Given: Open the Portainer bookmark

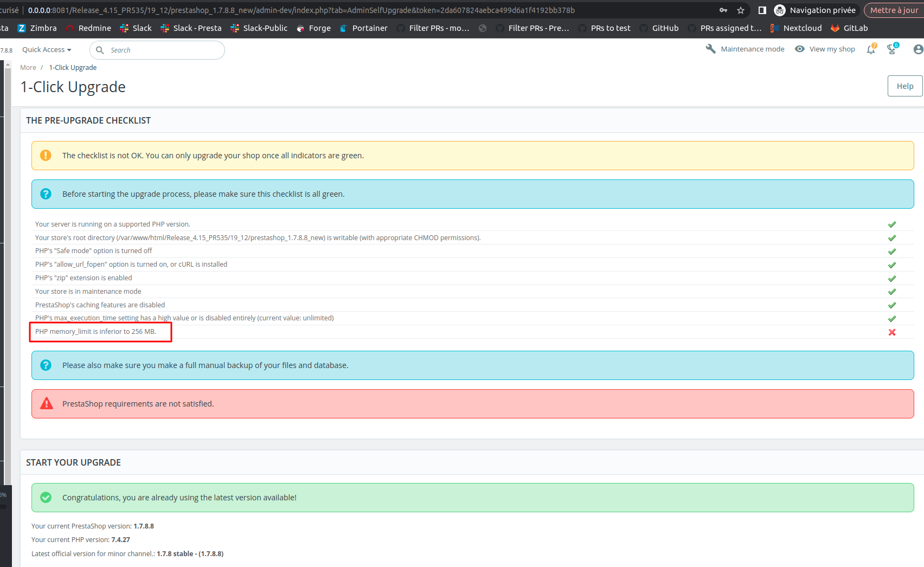Looking at the screenshot, I should pyautogui.click(x=363, y=28).
